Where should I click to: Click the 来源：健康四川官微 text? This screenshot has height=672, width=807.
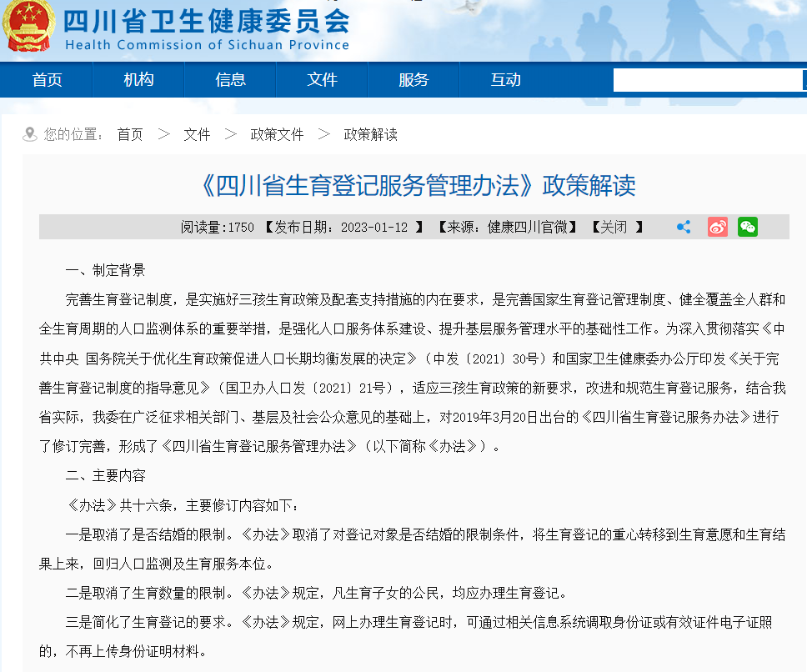[507, 227]
